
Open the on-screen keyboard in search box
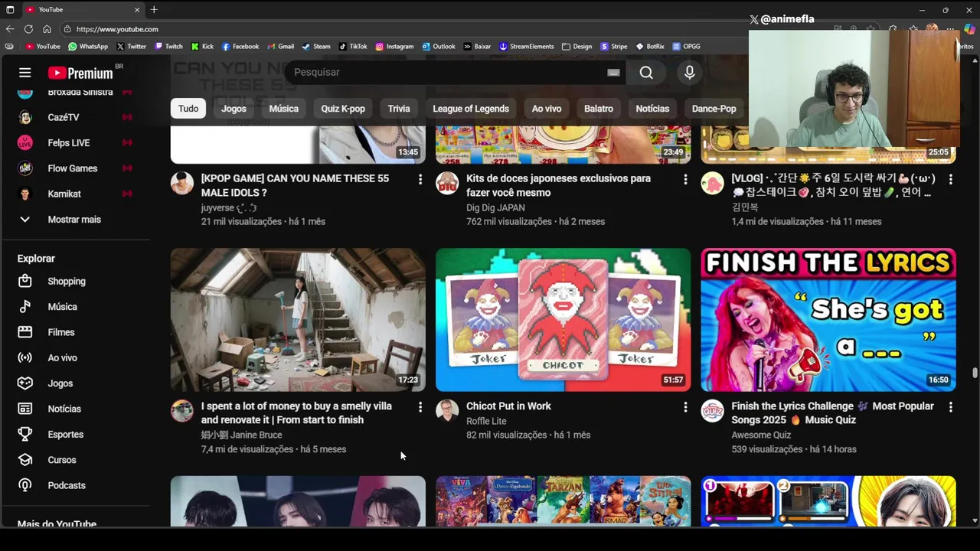613,72
